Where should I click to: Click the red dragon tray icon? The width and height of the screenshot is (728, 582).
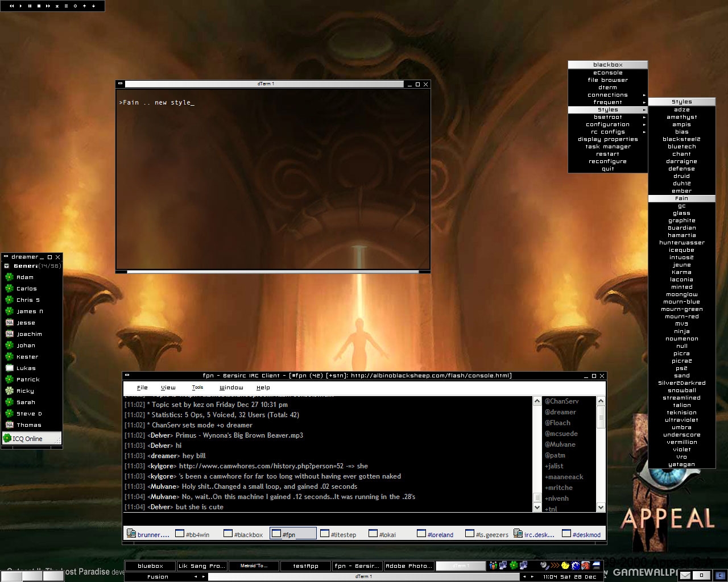click(585, 565)
